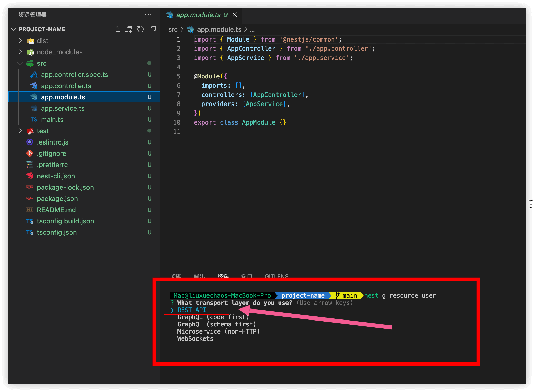
Task: Open main.ts file
Action: point(84,120)
